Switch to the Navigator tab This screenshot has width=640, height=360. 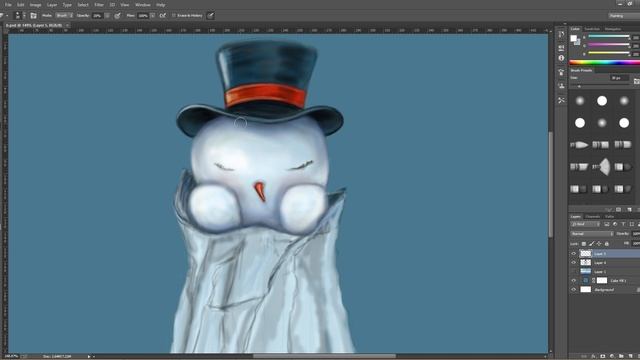coord(613,29)
